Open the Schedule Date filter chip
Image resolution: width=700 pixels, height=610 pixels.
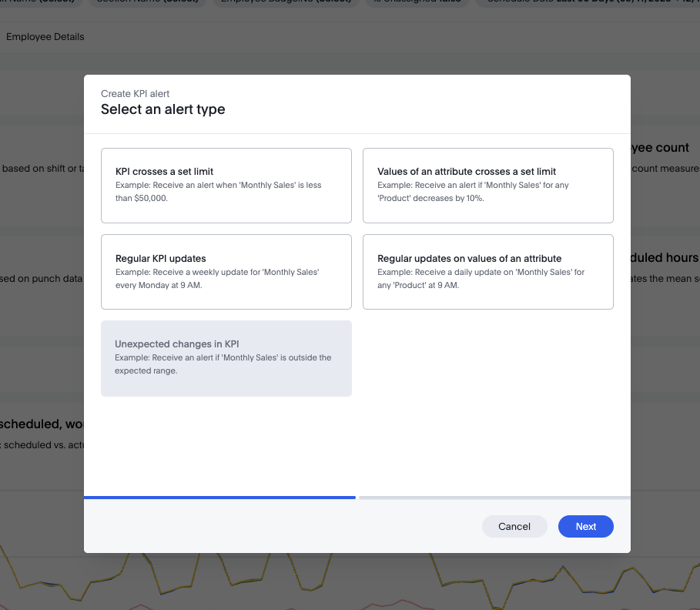[585, 2]
